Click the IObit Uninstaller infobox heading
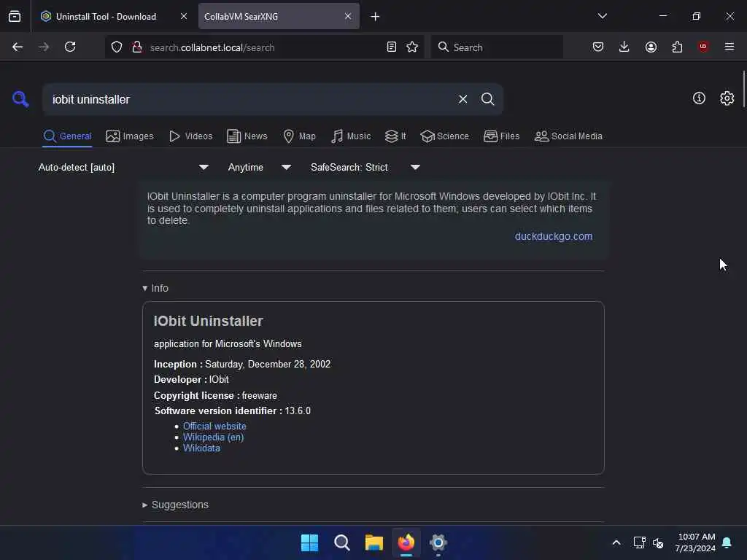 coord(208,321)
